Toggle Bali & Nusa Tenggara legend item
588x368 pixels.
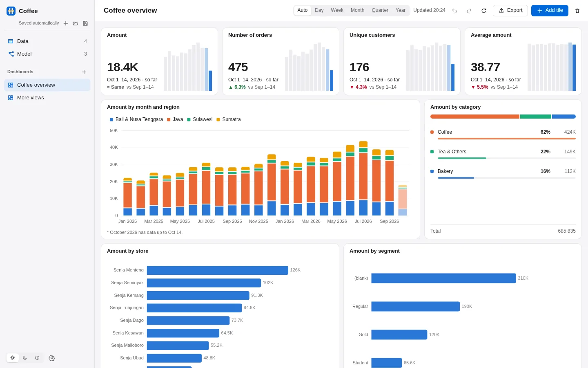tap(136, 119)
